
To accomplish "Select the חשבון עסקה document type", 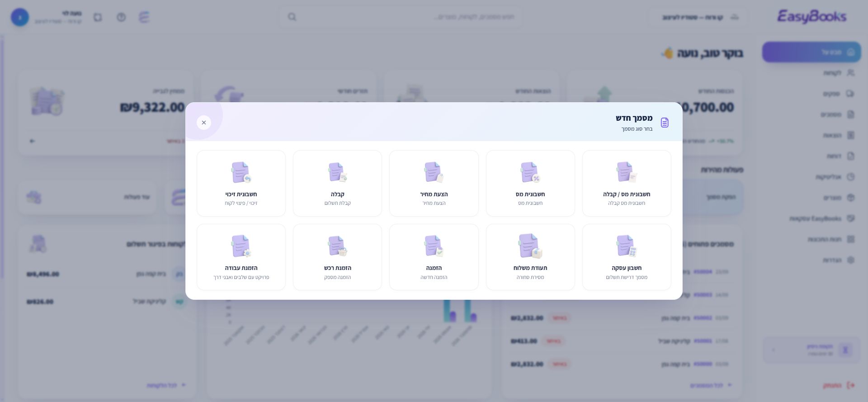I will pyautogui.click(x=627, y=257).
